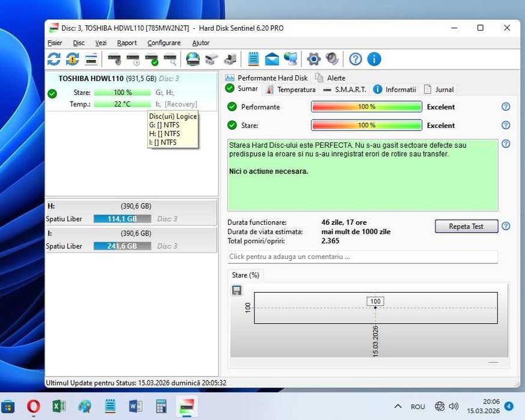The width and height of the screenshot is (525, 420).
Task: Open the Raport menu
Action: tap(127, 43)
